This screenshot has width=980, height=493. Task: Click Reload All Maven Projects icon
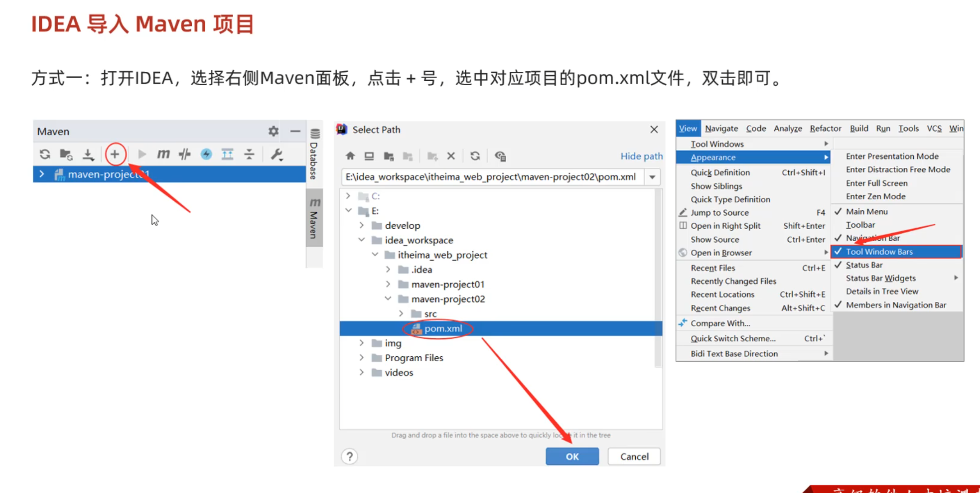[x=45, y=154]
